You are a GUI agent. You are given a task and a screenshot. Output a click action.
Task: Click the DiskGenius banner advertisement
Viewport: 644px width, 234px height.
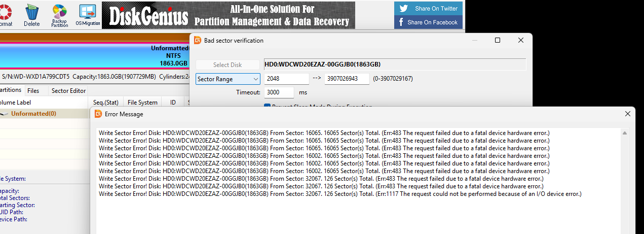pos(229,15)
